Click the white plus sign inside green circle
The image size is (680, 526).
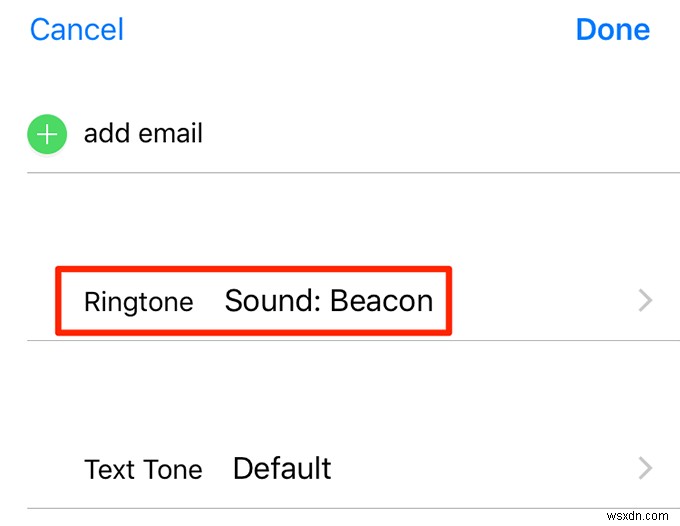(47, 134)
